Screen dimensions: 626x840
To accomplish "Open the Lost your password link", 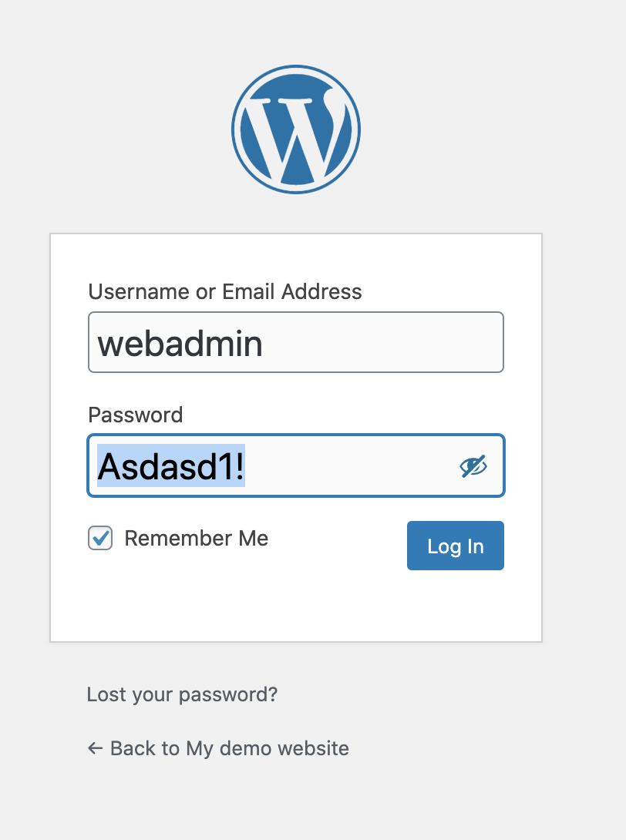I will coord(181,694).
